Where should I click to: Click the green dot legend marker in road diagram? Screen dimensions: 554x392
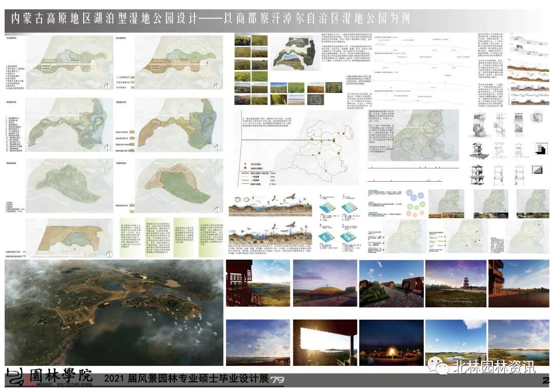[x=245, y=164]
